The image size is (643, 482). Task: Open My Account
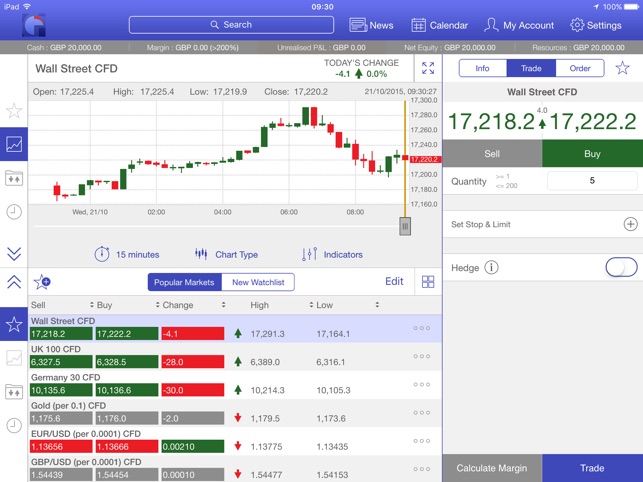pos(519,25)
